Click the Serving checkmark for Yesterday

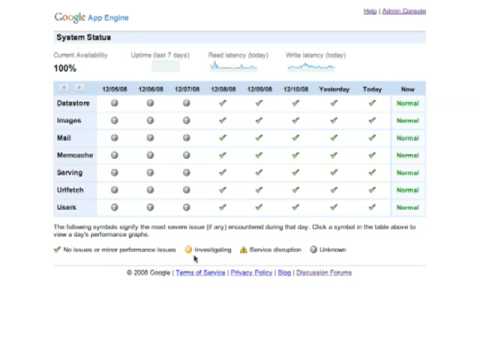click(334, 172)
